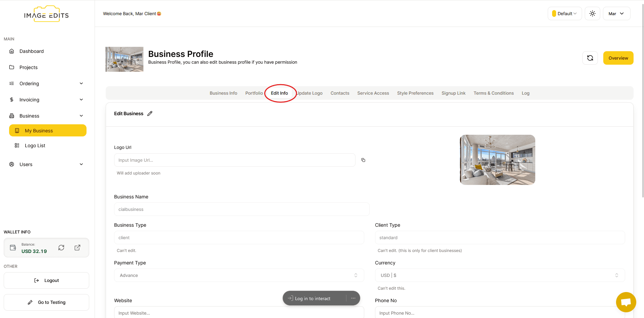Open wallet external link icon

point(77,248)
